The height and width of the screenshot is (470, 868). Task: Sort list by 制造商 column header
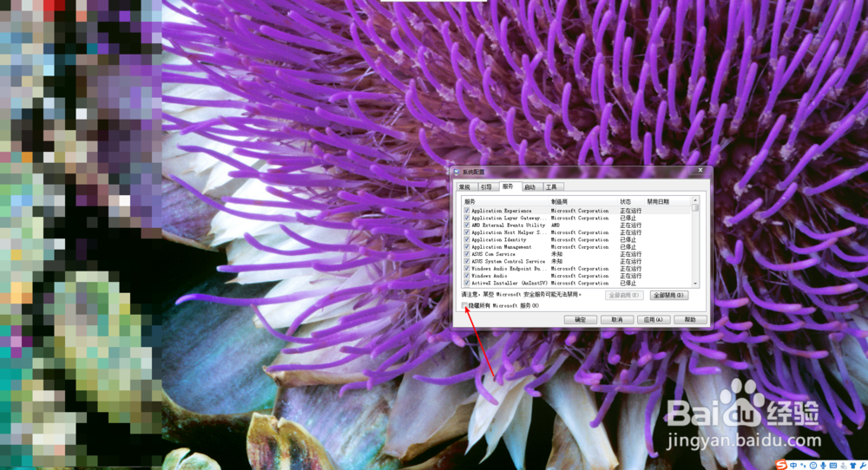tap(583, 202)
